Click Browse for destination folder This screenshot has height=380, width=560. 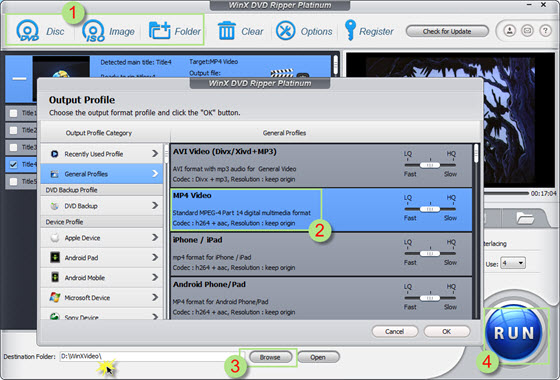click(x=270, y=357)
